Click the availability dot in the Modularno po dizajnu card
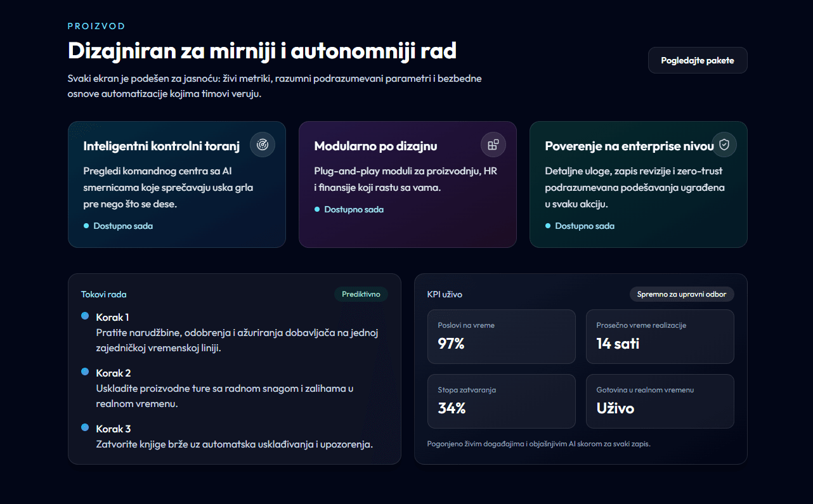The image size is (813, 504). [x=317, y=209]
